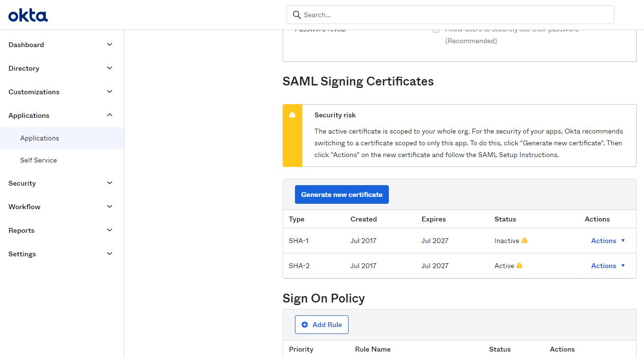Click warning icon next to Active status
644x358 pixels.
(x=520, y=266)
